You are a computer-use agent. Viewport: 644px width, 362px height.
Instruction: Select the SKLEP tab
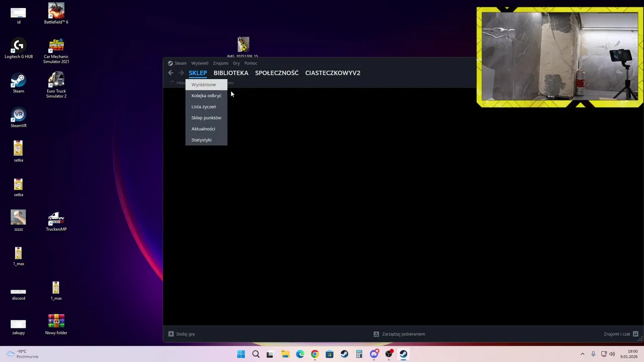tap(198, 73)
